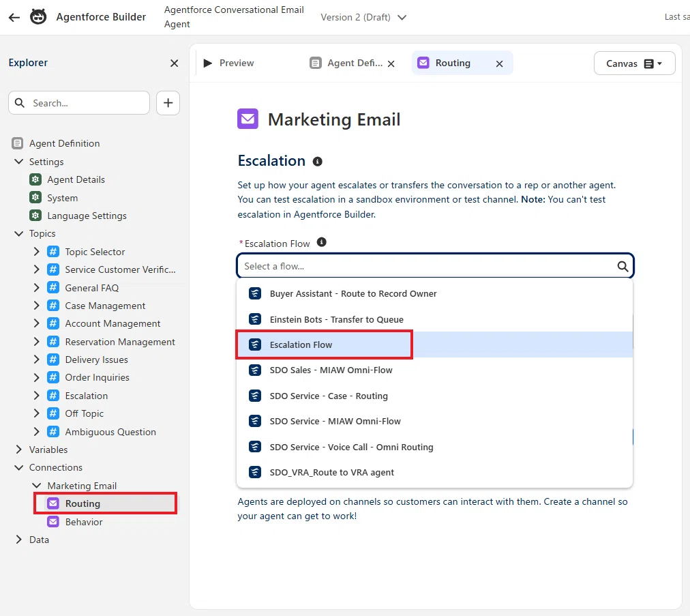Click the Select a flow combobox
This screenshot has width=690, height=616.
pos(435,266)
